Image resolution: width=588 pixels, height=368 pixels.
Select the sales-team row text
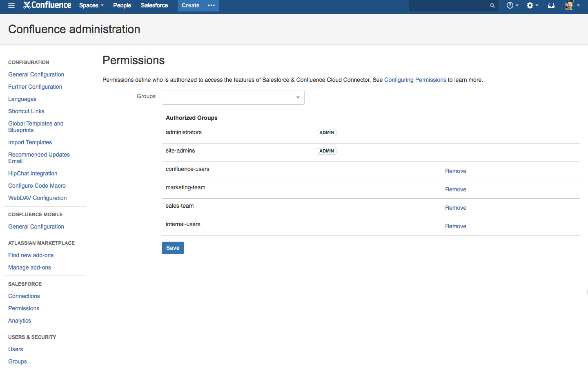point(180,206)
